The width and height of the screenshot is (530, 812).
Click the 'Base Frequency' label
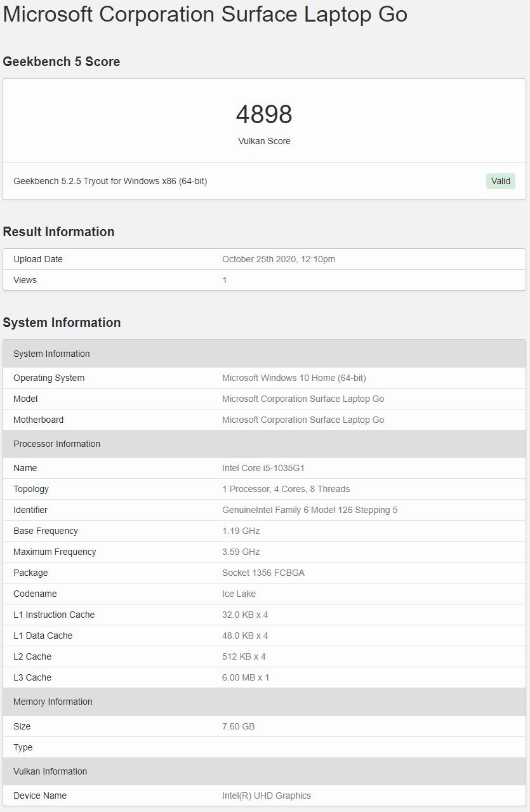pyautogui.click(x=46, y=531)
